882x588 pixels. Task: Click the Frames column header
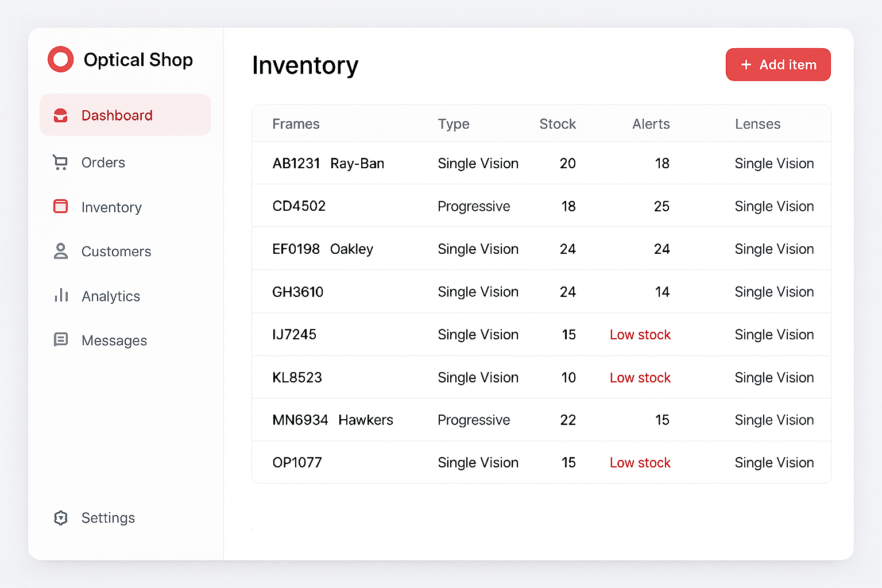click(296, 123)
